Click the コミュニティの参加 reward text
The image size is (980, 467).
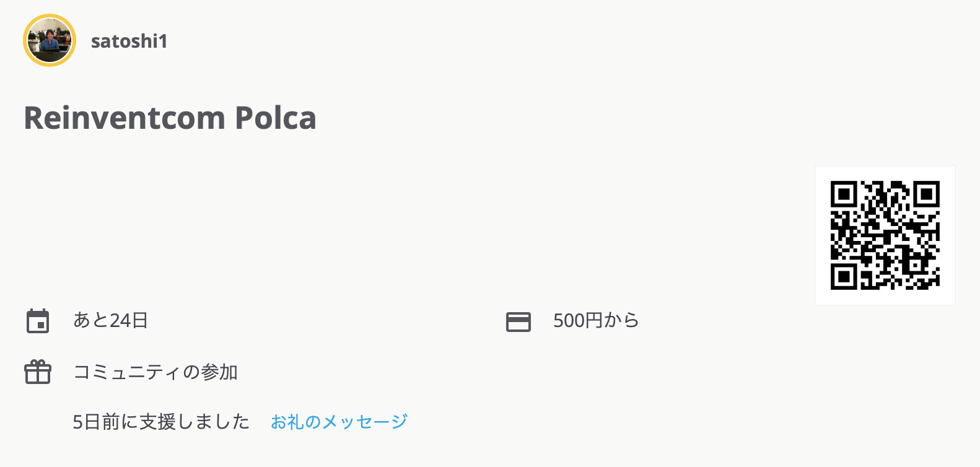(x=155, y=372)
